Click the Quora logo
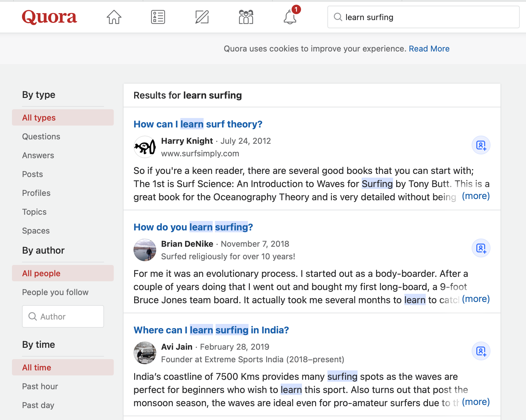 coord(49,17)
